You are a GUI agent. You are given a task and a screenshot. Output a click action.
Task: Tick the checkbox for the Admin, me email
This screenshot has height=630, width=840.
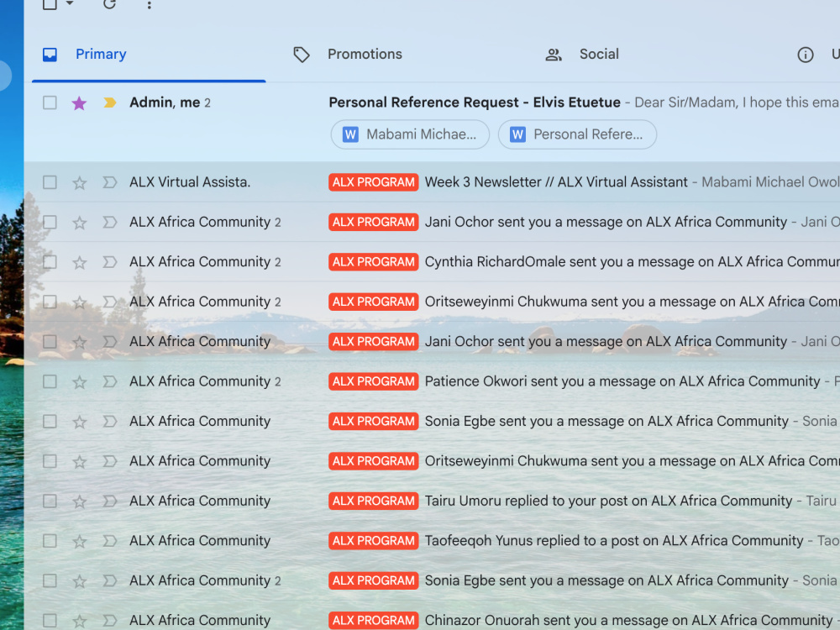point(50,102)
